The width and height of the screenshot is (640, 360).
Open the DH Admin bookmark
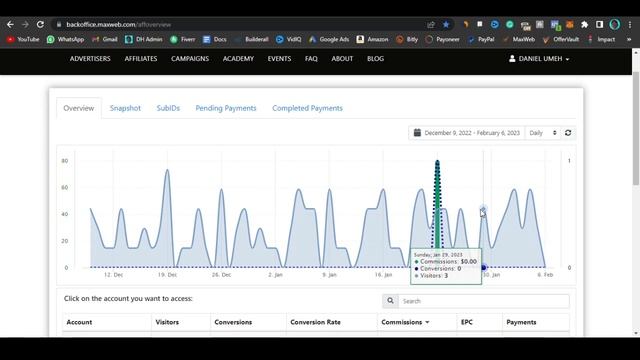[144, 39]
